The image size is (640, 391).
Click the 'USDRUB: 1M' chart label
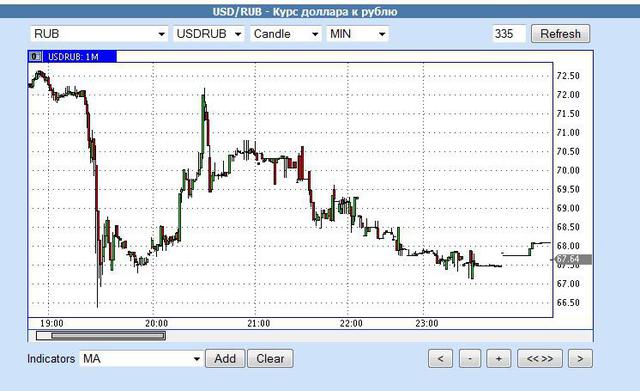click(x=73, y=57)
